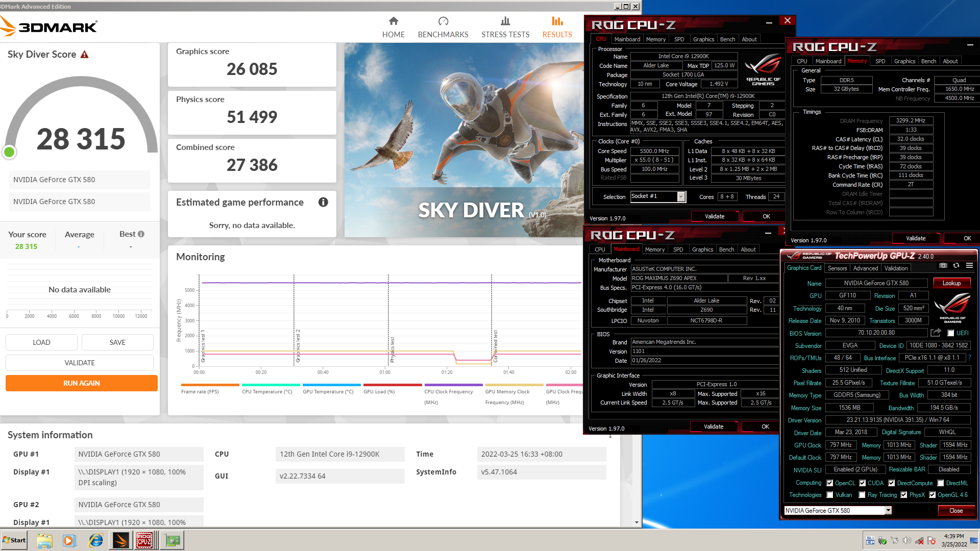Toggle the OpenGL 4.6 checkbox in GPU-Z
This screenshot has width=980, height=551.
(x=933, y=495)
